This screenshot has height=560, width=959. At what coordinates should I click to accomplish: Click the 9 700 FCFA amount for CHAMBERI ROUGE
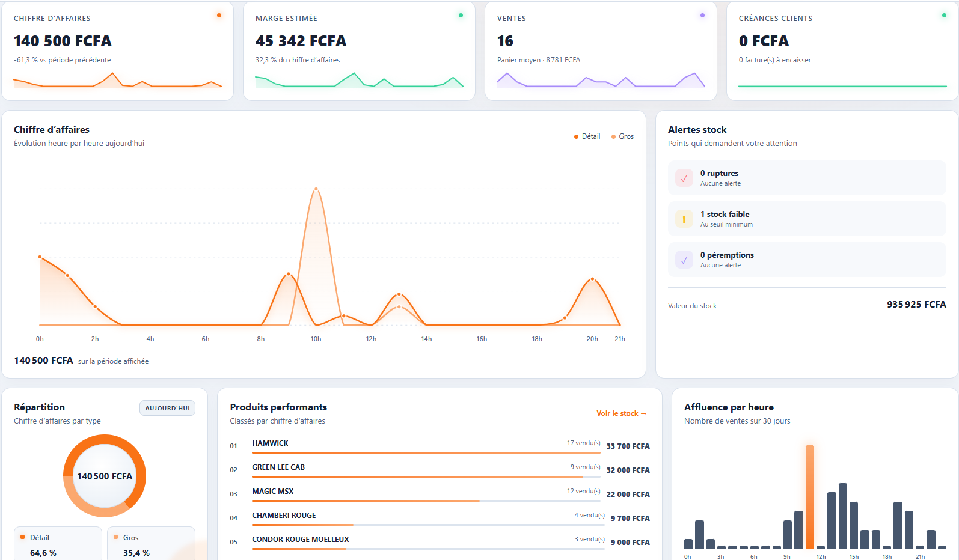(x=630, y=519)
